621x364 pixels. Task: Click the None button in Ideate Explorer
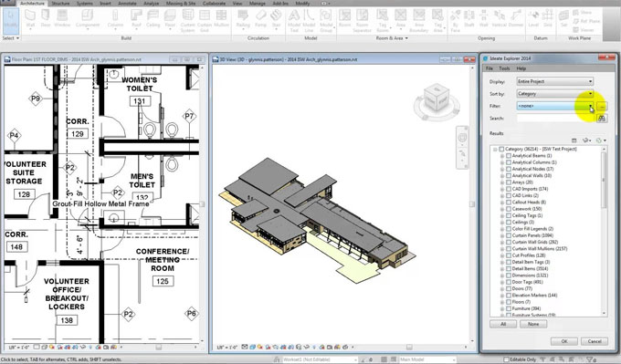tap(533, 324)
